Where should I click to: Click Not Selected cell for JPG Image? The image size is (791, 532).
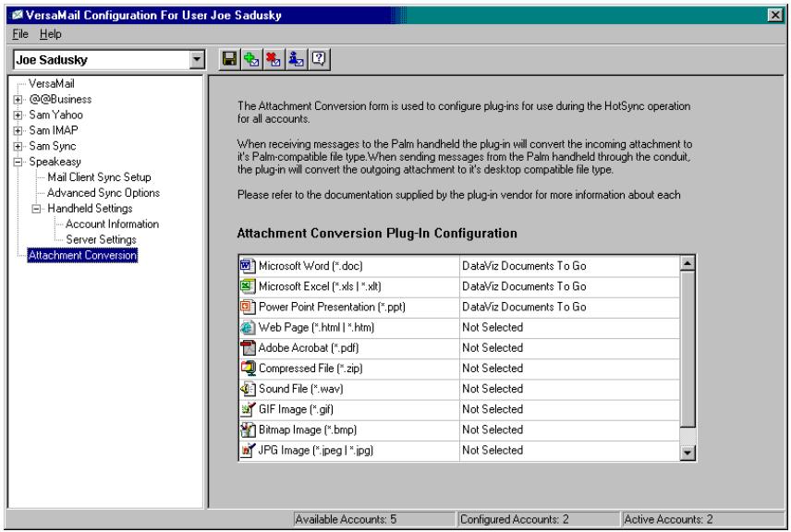tap(569, 451)
